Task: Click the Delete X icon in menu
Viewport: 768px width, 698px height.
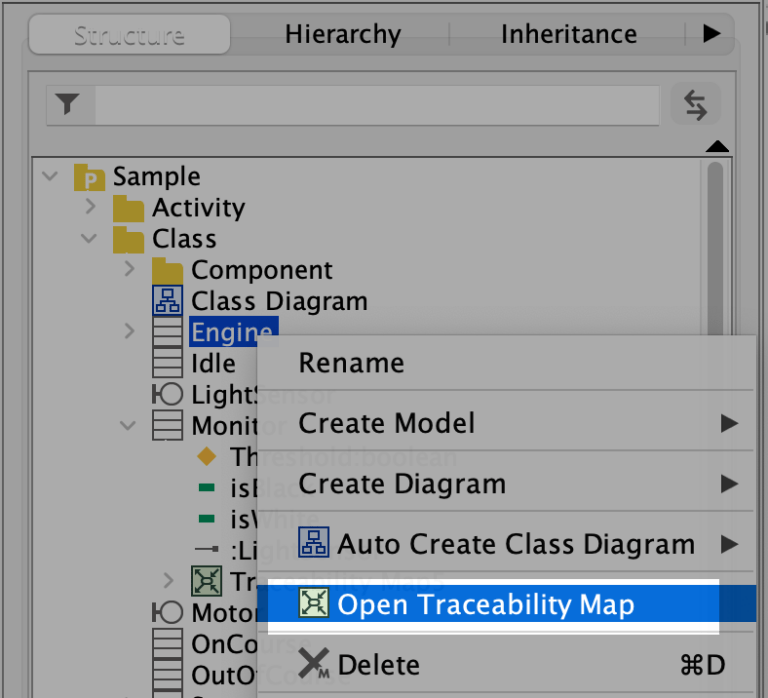Action: 314,665
